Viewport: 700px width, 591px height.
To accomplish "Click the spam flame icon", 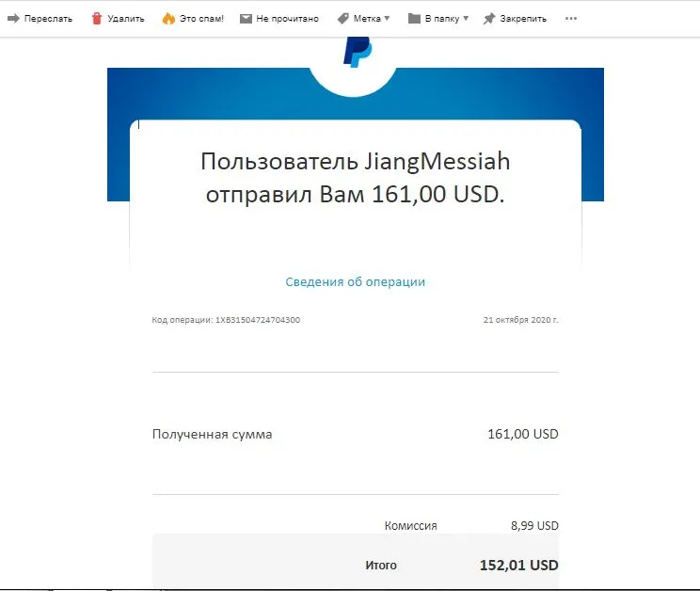I will (x=168, y=18).
